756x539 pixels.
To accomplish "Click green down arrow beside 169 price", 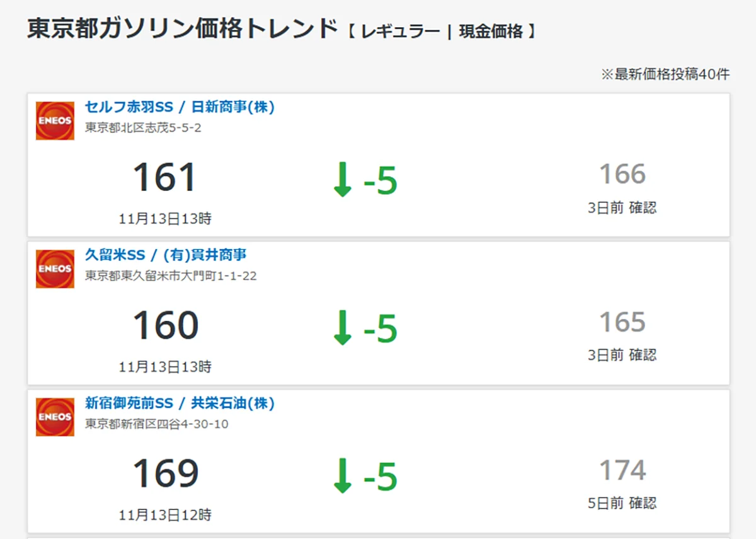I will pos(342,476).
